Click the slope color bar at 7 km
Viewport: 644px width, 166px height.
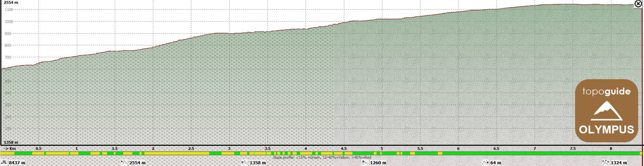535,153
